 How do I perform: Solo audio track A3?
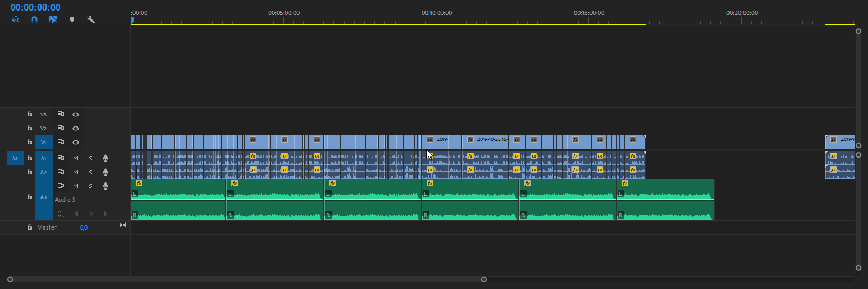[90, 186]
